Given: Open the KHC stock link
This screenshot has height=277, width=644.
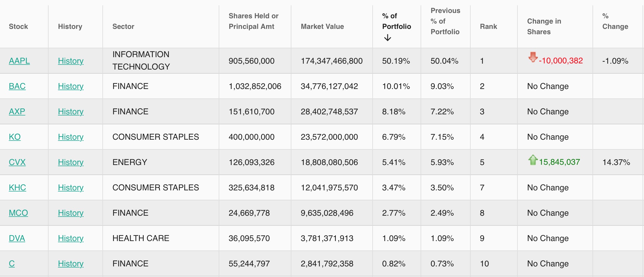Looking at the screenshot, I should tap(17, 187).
